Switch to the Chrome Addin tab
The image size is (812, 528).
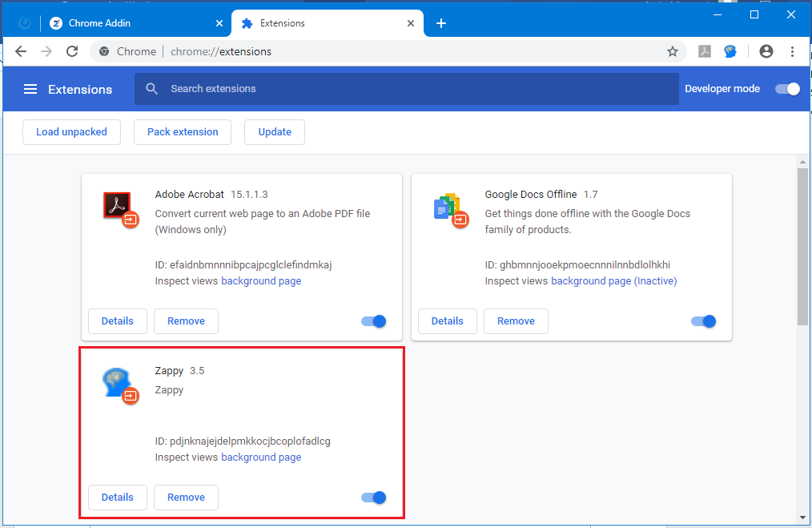coord(137,23)
